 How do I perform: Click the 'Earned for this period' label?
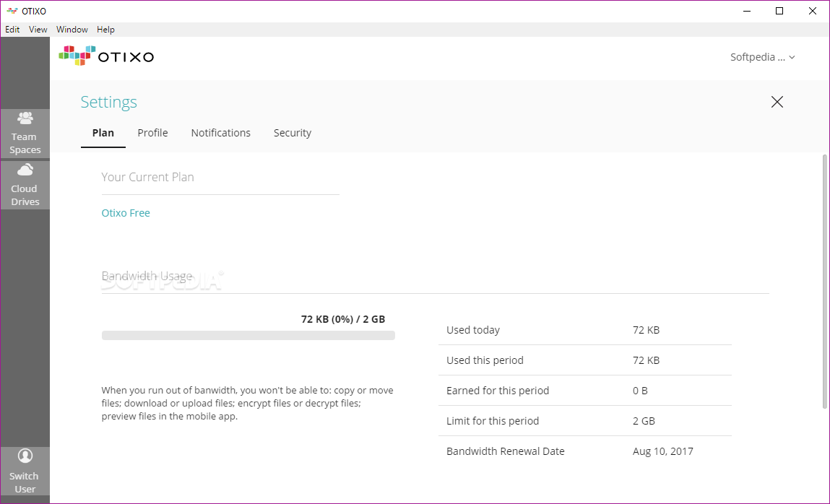click(498, 391)
